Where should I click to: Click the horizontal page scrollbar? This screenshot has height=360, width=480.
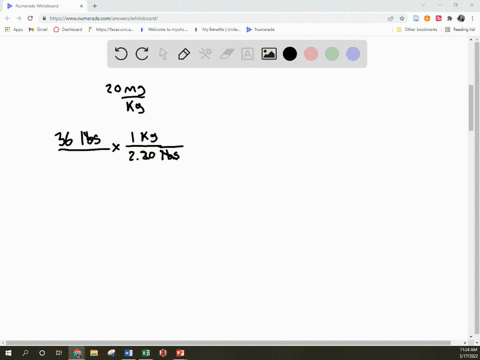coord(228,343)
